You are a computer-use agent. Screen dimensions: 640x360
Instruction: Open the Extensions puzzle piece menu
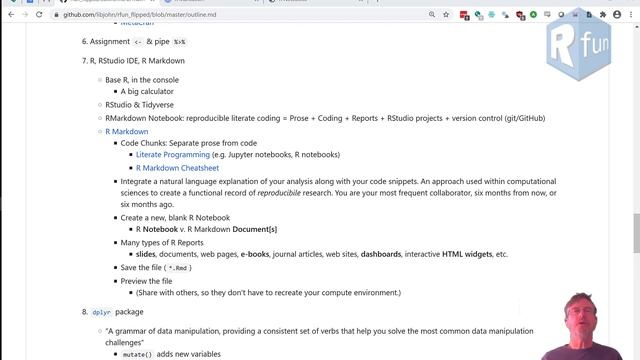pyautogui.click(x=603, y=15)
